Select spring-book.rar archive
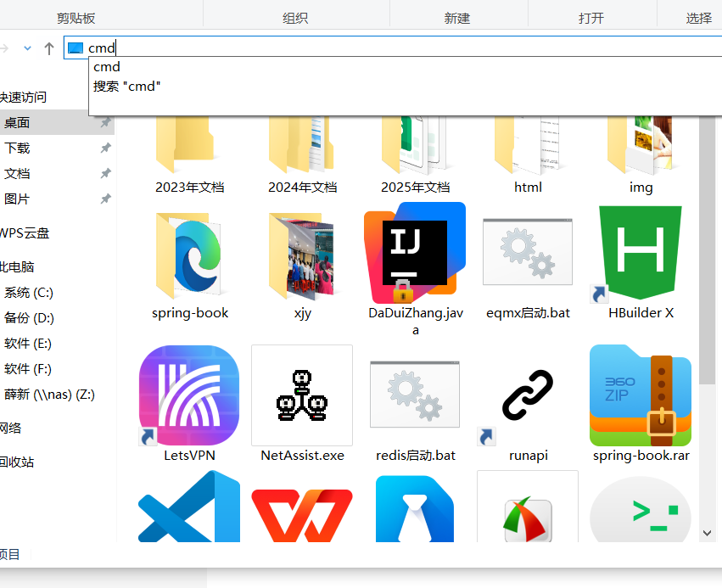The width and height of the screenshot is (722, 588). coord(641,404)
